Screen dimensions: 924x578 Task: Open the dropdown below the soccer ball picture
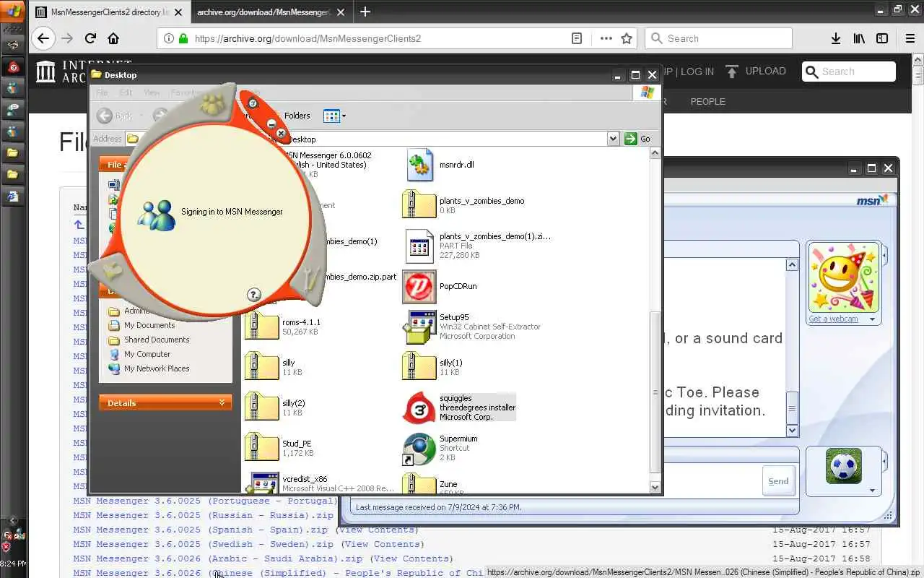[x=872, y=491]
